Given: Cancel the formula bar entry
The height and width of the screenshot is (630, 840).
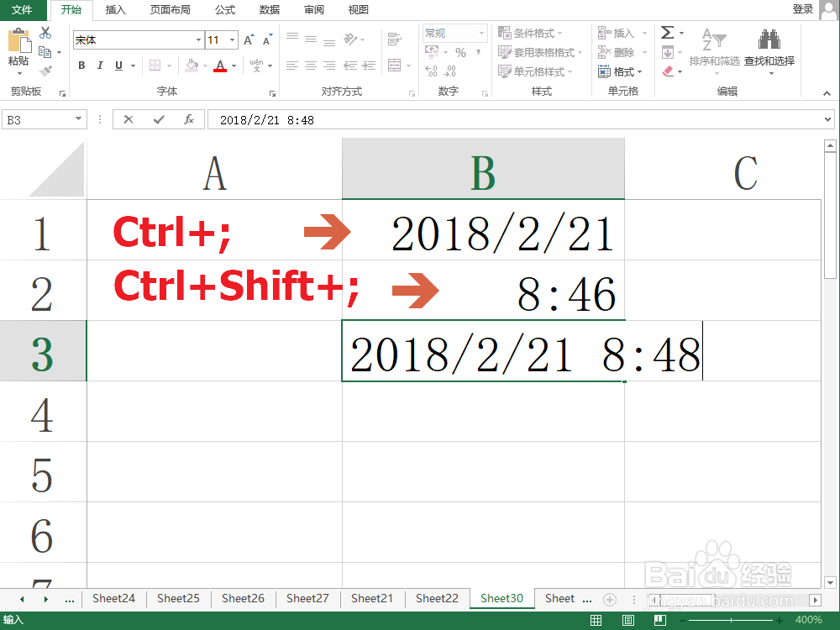Looking at the screenshot, I should pos(129,119).
